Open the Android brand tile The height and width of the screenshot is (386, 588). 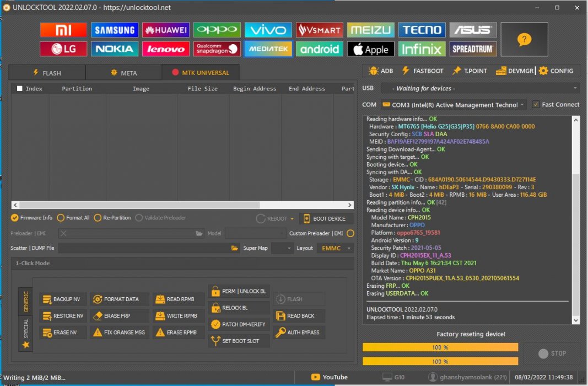[319, 49]
